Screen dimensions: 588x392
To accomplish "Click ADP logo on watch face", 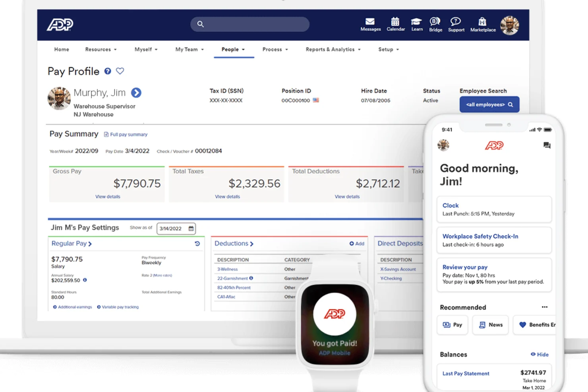I will 335,314.
